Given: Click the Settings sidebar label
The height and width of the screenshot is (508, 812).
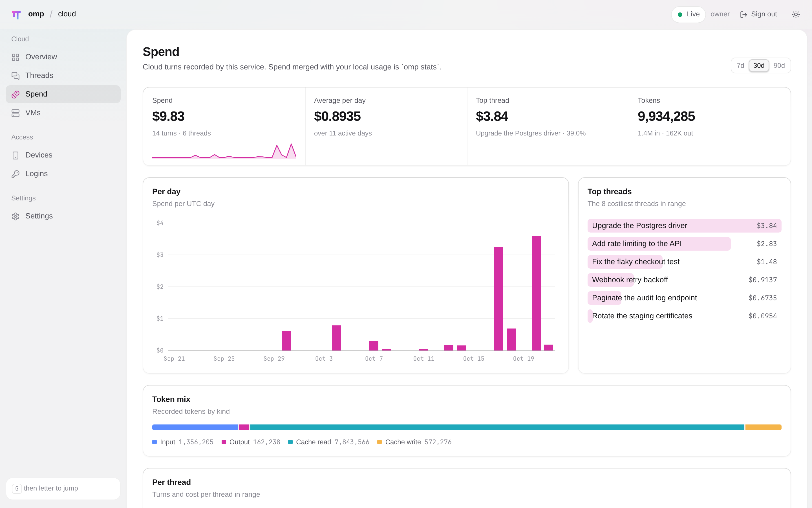Looking at the screenshot, I should (39, 216).
